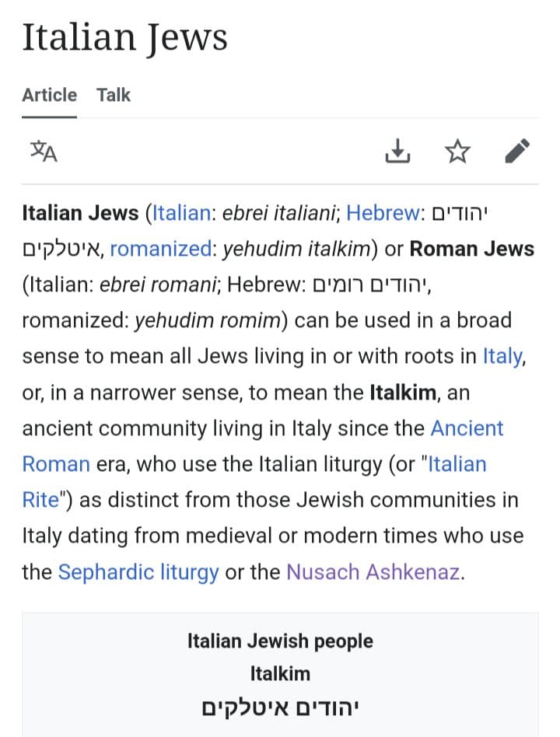Select the Article tab

(x=49, y=95)
